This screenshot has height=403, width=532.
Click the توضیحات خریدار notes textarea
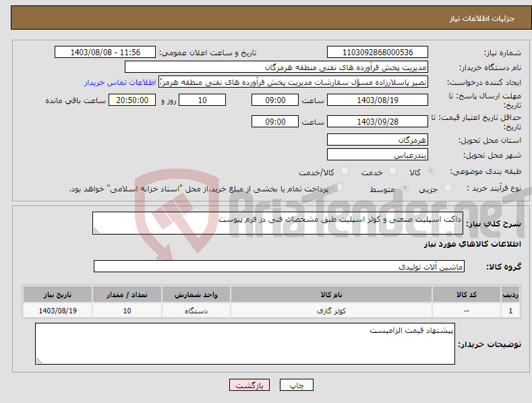245,344
